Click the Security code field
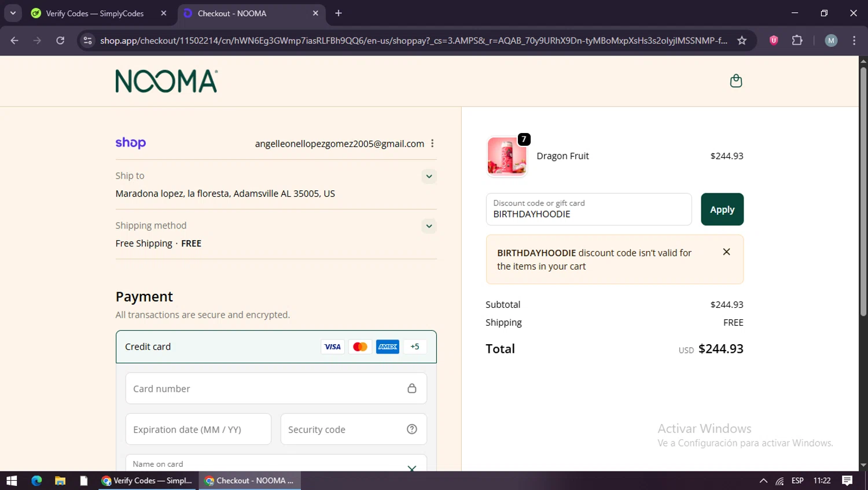Viewport: 868px width, 490px height. (354, 429)
